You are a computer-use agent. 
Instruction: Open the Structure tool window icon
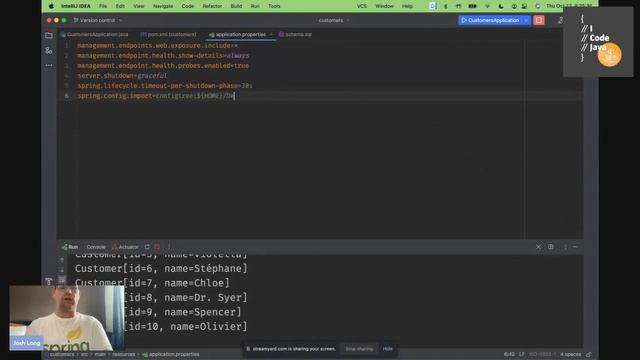[49, 51]
